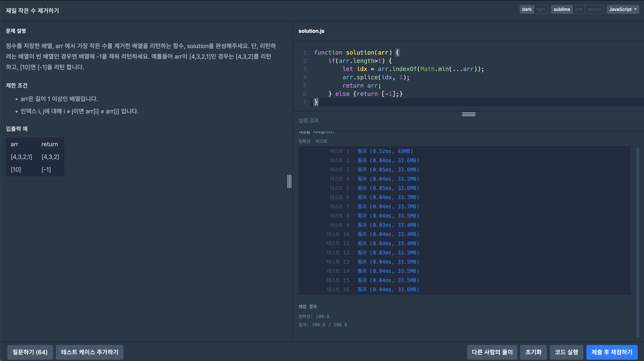Open the JavaScript language dropdown

point(622,9)
